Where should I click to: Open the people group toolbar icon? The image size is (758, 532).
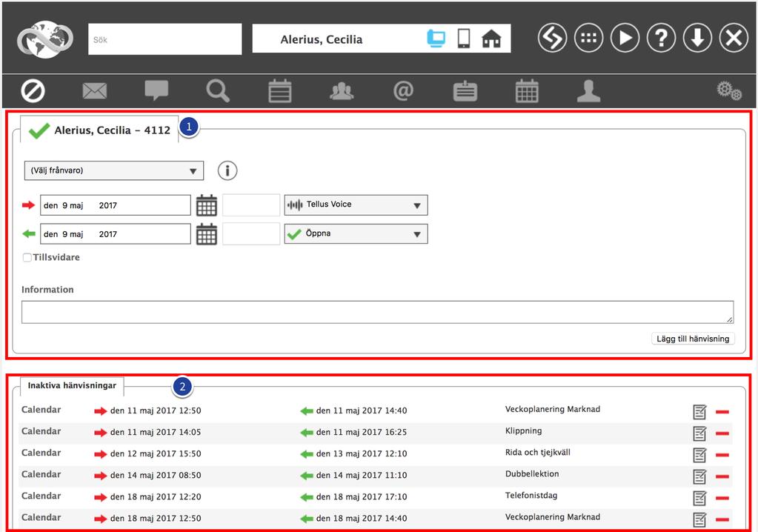click(x=342, y=91)
